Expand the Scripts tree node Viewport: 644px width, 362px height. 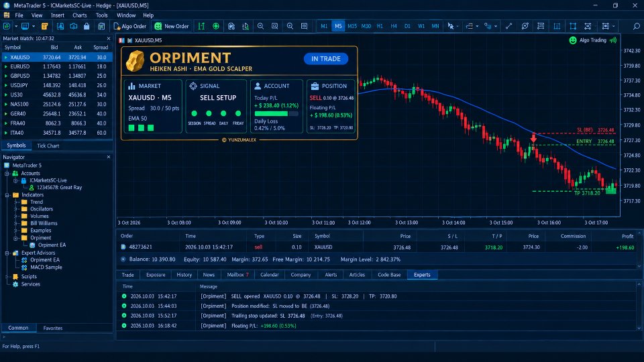point(7,277)
